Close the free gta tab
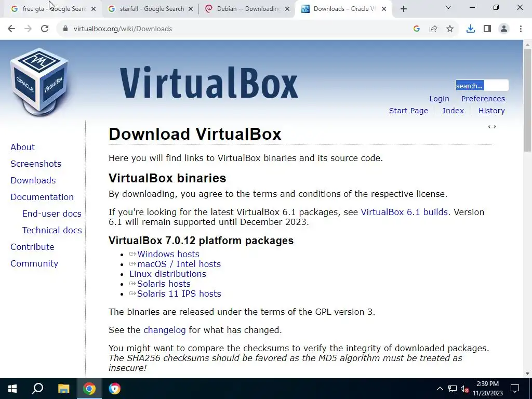Viewport: 532px width, 399px height. click(x=94, y=9)
